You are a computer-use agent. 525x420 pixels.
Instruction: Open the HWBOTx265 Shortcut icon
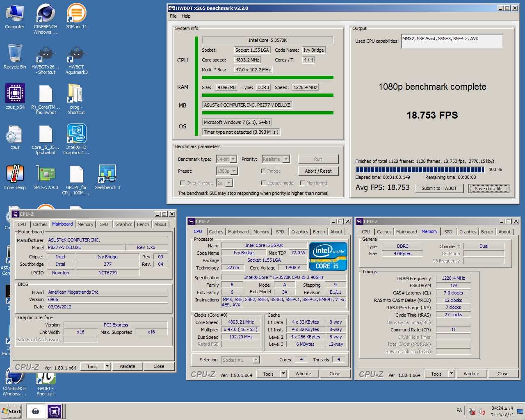tap(45, 59)
